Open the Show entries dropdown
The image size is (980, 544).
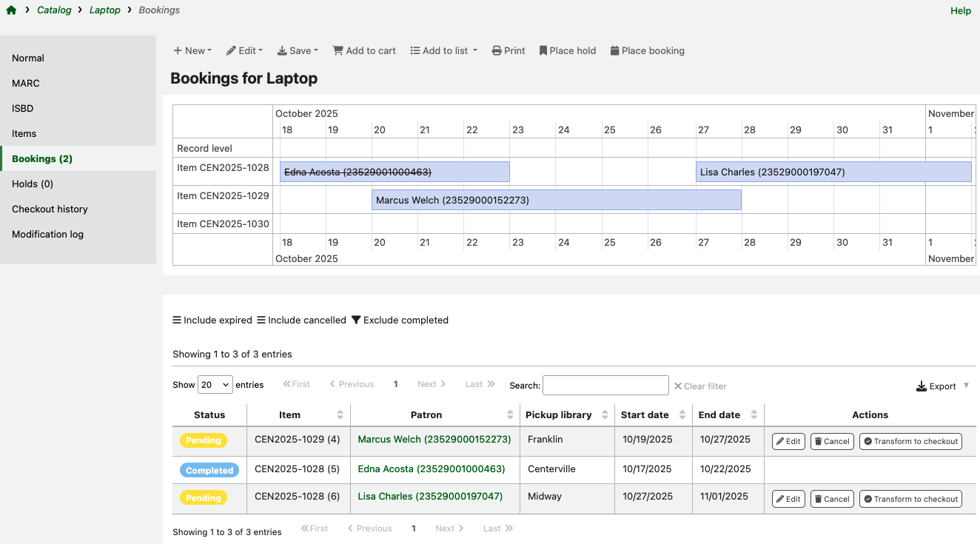215,384
